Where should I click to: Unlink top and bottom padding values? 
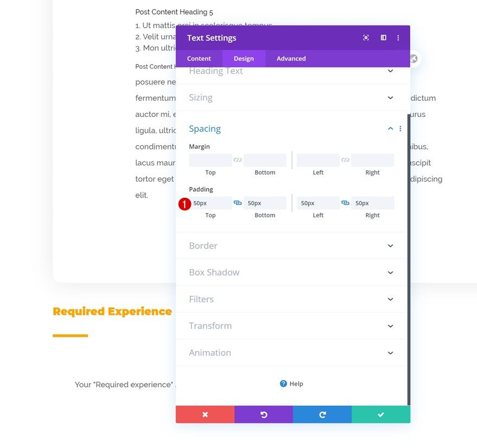tap(237, 202)
